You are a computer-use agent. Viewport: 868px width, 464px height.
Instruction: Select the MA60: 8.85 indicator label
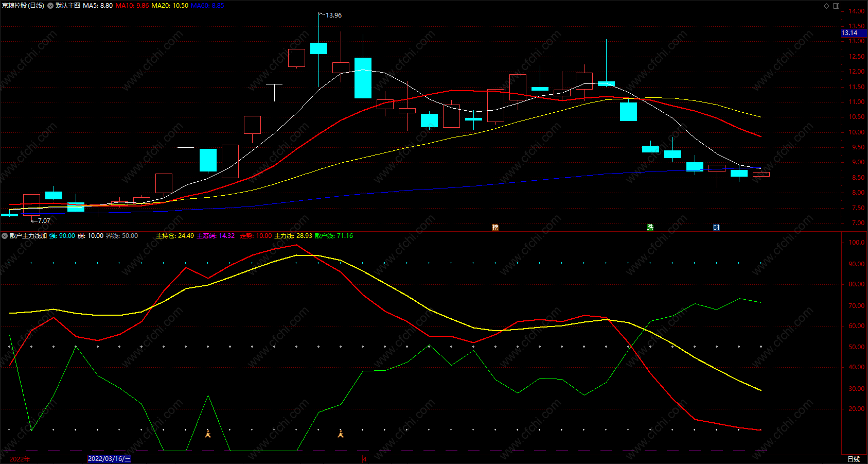pos(207,6)
